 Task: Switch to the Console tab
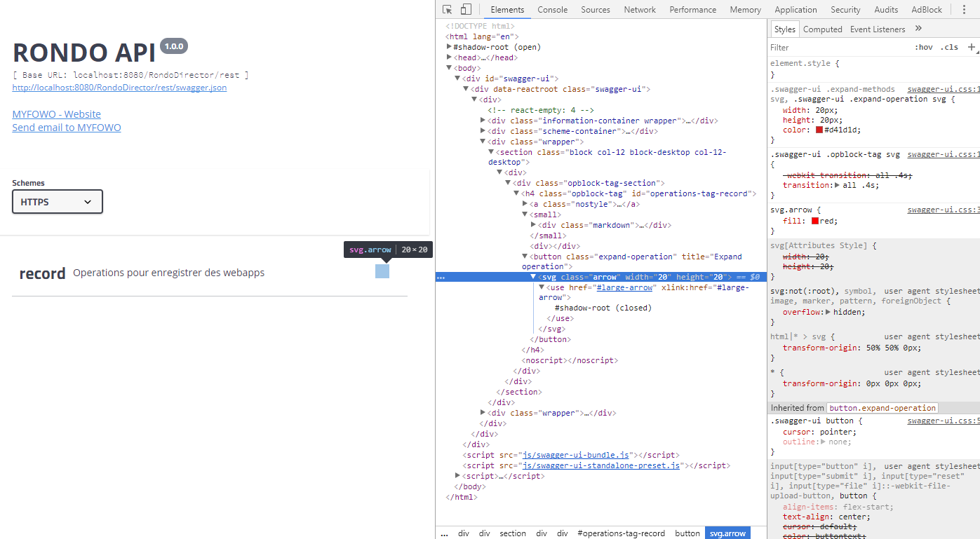552,9
